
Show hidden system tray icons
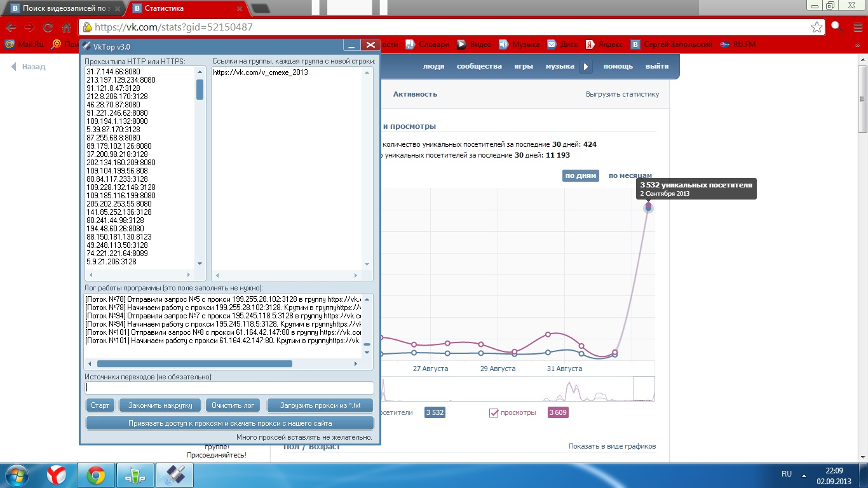[x=803, y=475]
